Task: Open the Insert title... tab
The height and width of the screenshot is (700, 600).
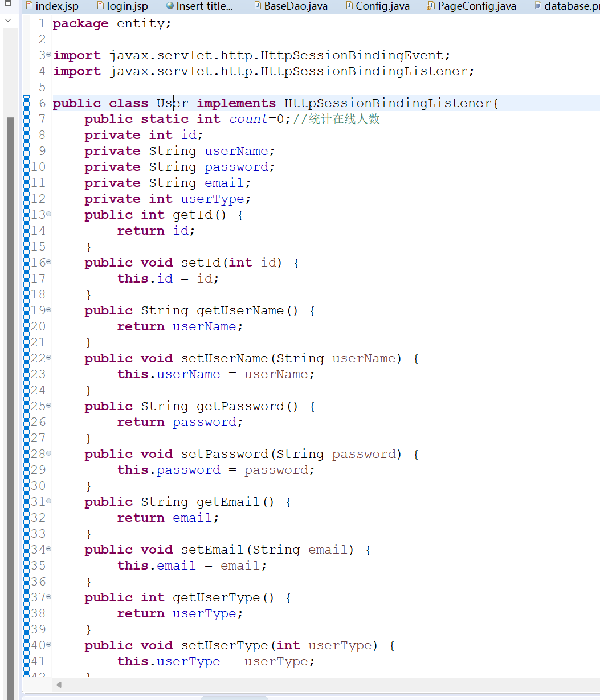Action: click(200, 6)
